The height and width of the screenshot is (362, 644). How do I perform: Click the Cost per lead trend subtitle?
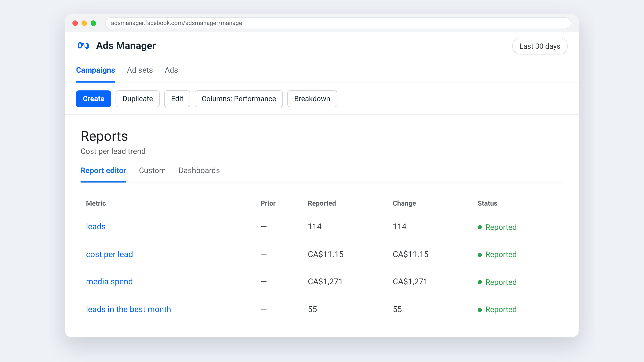pos(113,151)
